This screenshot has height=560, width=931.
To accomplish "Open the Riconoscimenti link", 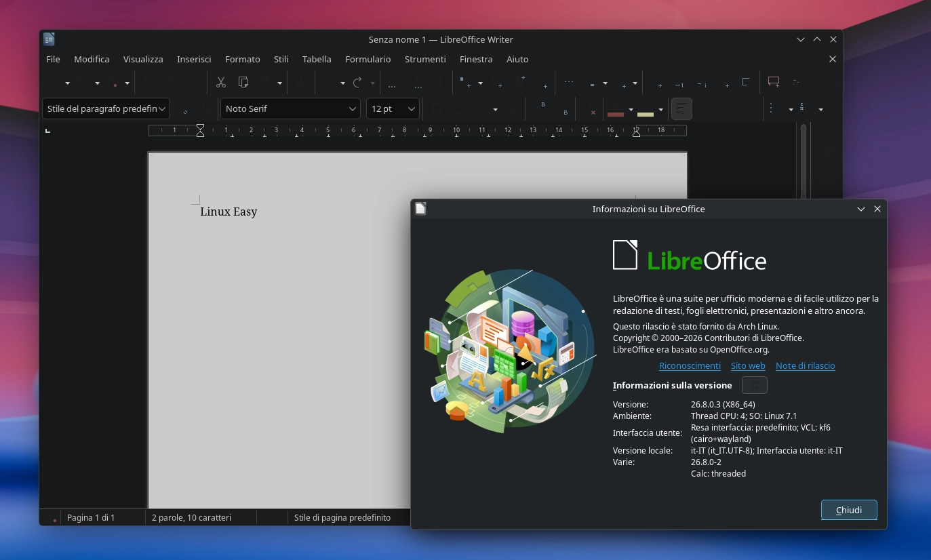I will [x=690, y=365].
